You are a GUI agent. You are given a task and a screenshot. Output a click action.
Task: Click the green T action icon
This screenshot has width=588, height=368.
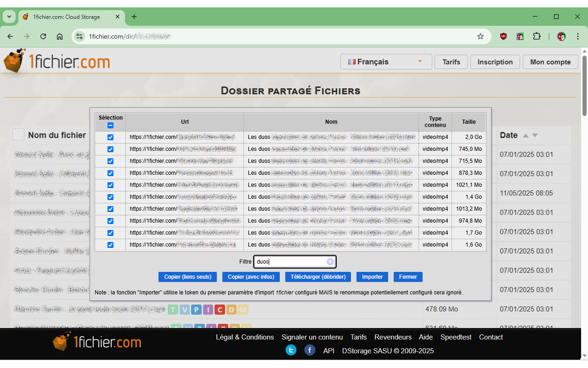pyautogui.click(x=173, y=310)
